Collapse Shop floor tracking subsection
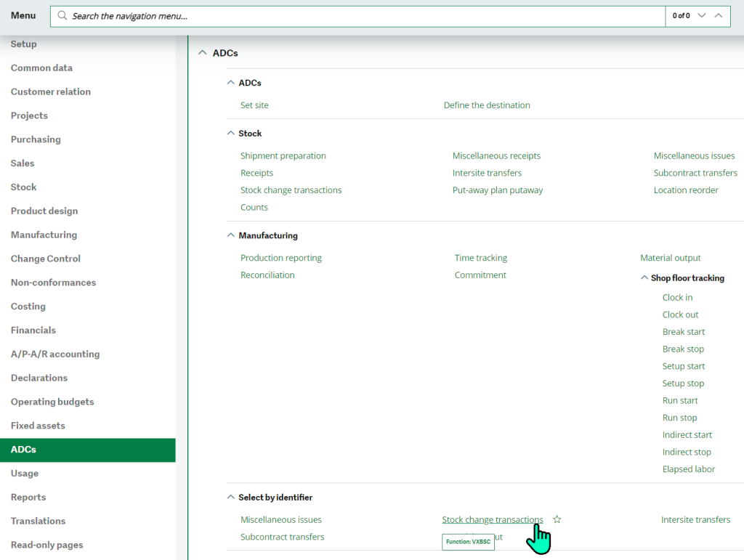This screenshot has width=744, height=560. click(x=644, y=278)
